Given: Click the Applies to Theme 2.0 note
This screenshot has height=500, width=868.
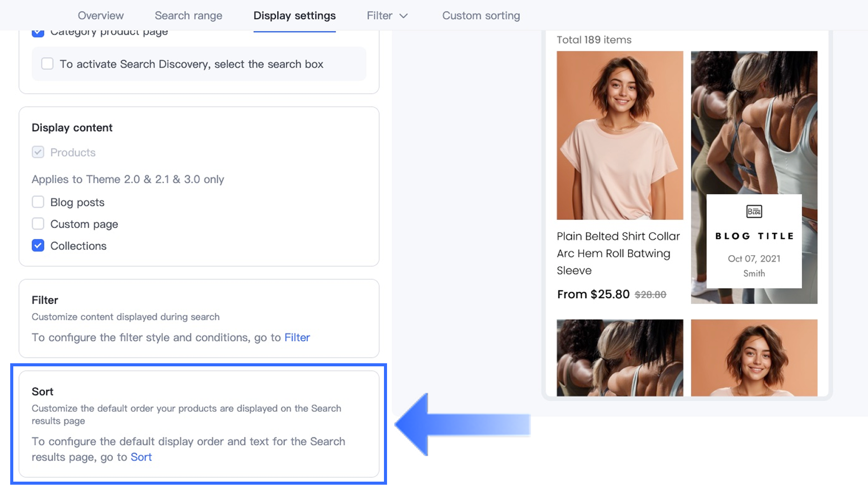Looking at the screenshot, I should click(128, 179).
